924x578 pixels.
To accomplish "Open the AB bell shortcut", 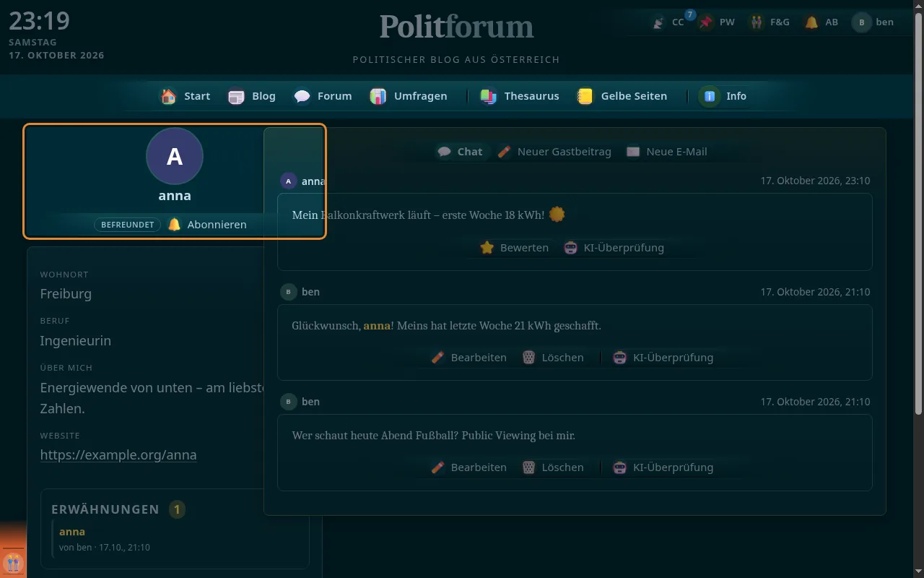I will click(821, 22).
